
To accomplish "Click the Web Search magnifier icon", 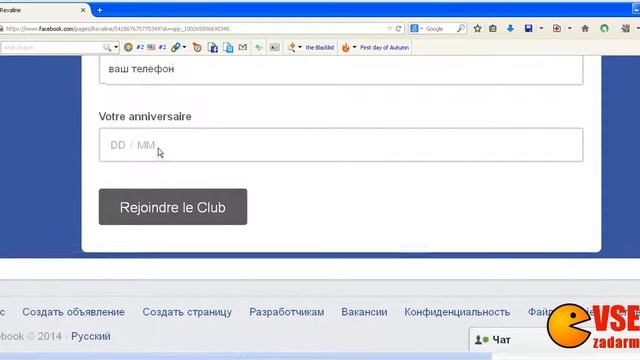I will click(107, 47).
